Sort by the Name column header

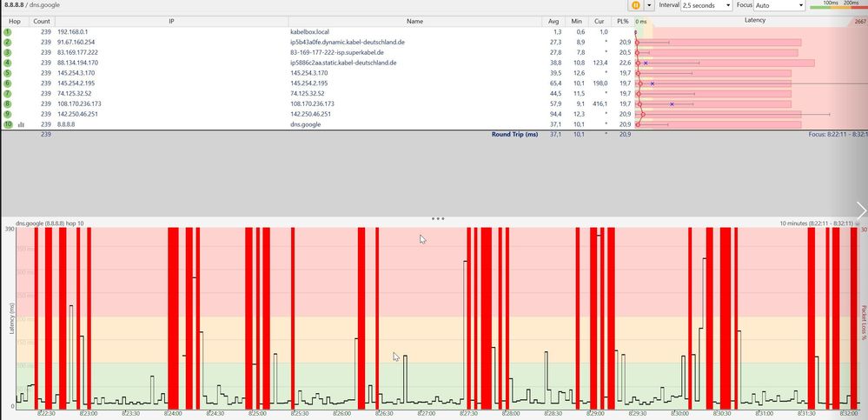tap(414, 21)
